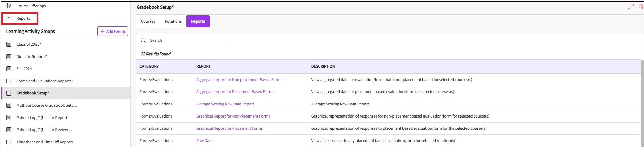Click into the Search input field
This screenshot has height=147, width=644.
(186, 41)
